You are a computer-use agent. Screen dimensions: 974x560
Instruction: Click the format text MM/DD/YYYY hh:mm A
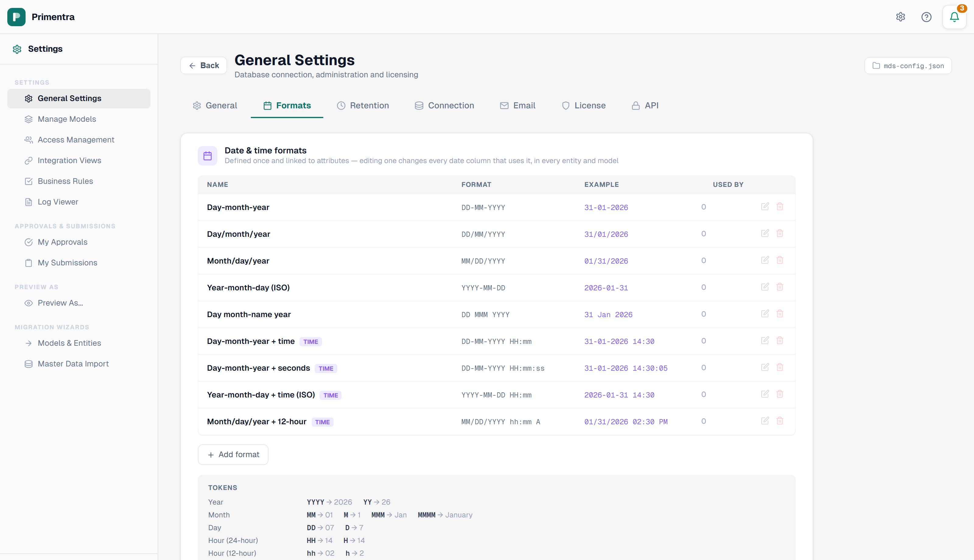pos(501,422)
